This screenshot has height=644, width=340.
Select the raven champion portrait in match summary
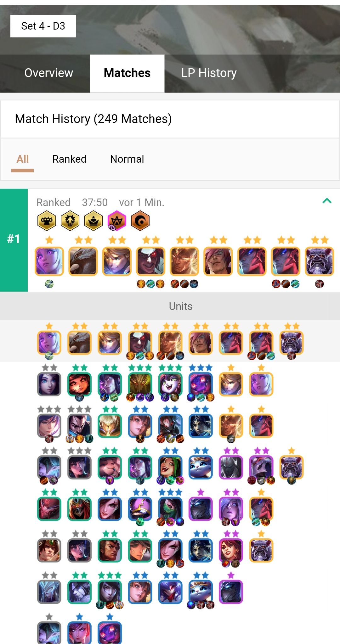tap(83, 261)
